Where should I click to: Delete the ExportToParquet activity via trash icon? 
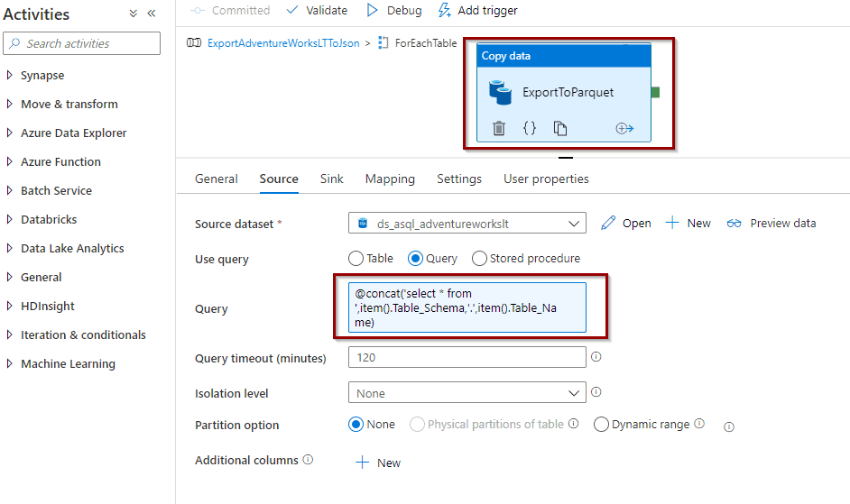click(499, 128)
